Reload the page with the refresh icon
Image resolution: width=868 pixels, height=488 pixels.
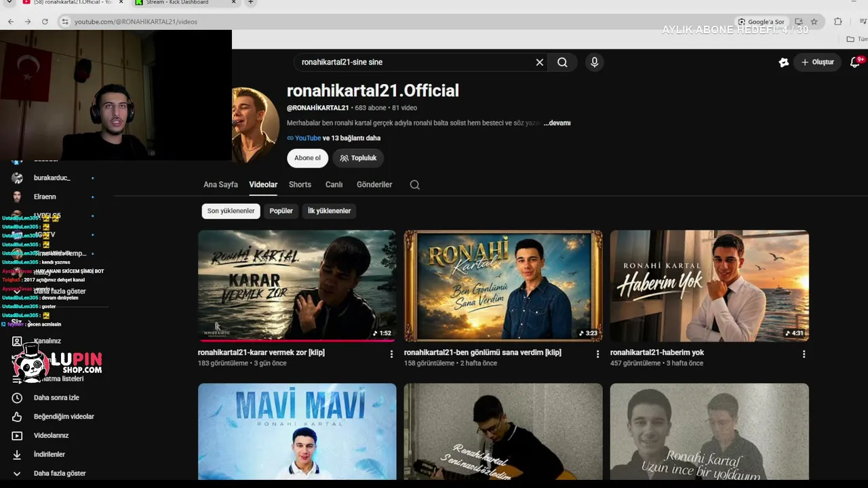click(45, 22)
